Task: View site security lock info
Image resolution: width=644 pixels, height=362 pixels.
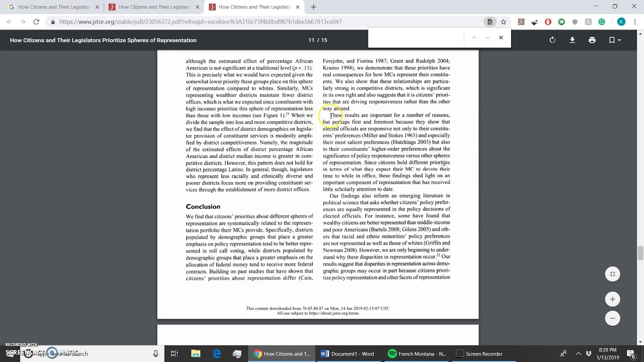Action: coord(53,22)
